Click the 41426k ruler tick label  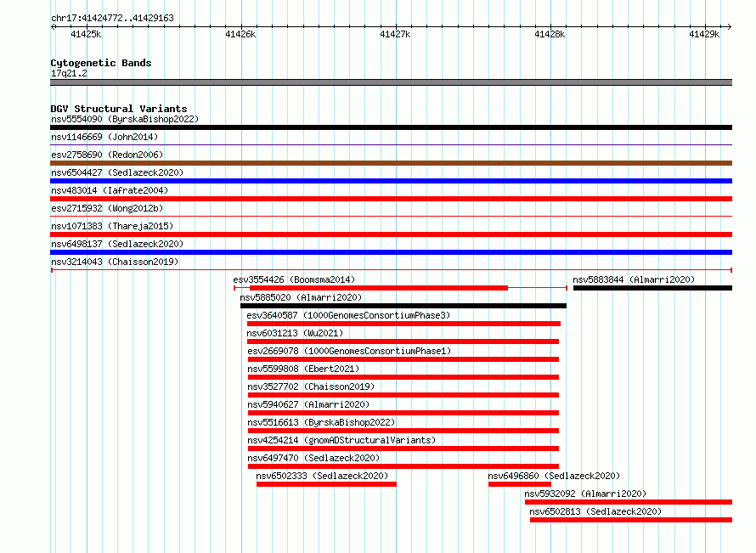[240, 34]
